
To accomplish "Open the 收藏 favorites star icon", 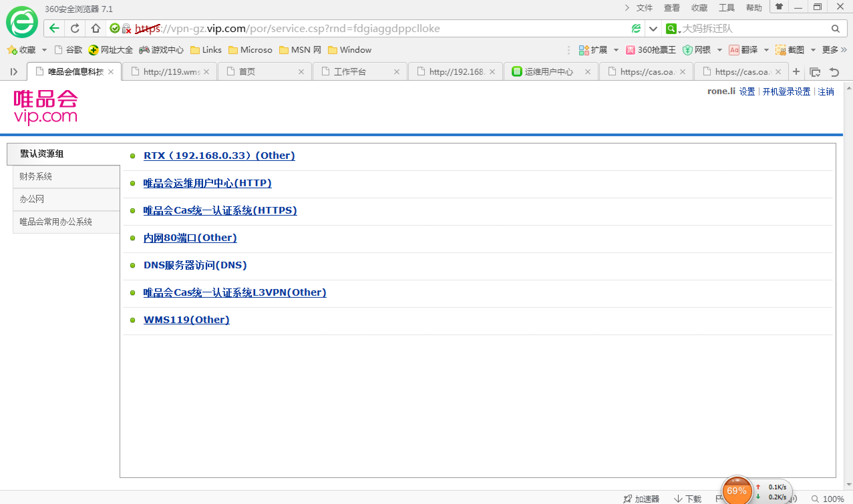I will coord(12,50).
